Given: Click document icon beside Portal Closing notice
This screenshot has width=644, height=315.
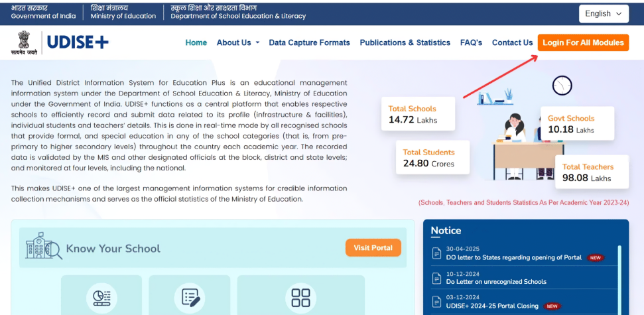Looking at the screenshot, I should (x=436, y=302).
